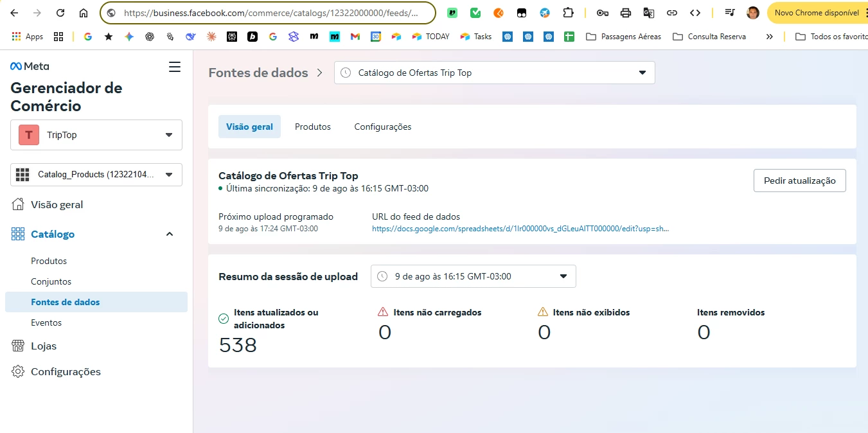Click the chain link toolbar icon
Viewport: 868px width, 433px height.
pos(672,13)
